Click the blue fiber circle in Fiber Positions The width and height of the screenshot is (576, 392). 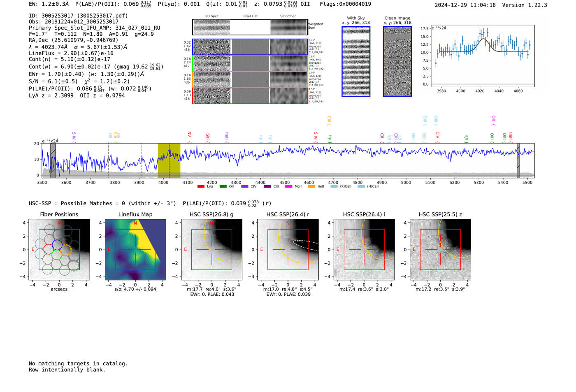pos(57,244)
